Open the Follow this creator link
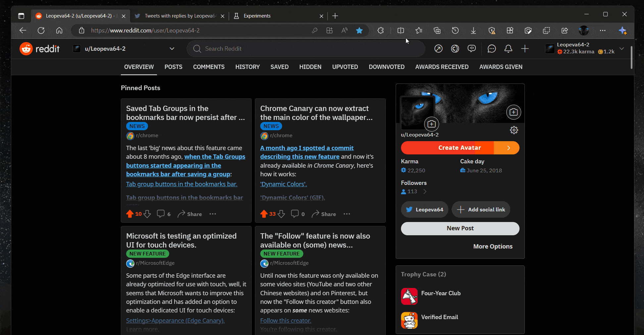The width and height of the screenshot is (644, 335). pyautogui.click(x=286, y=320)
